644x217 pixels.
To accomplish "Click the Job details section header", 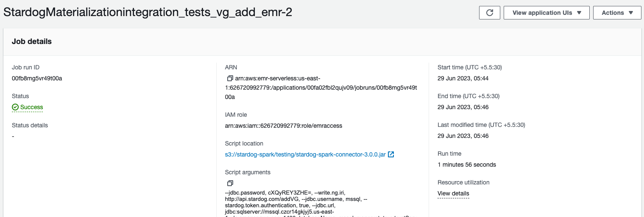I will click(x=32, y=41).
